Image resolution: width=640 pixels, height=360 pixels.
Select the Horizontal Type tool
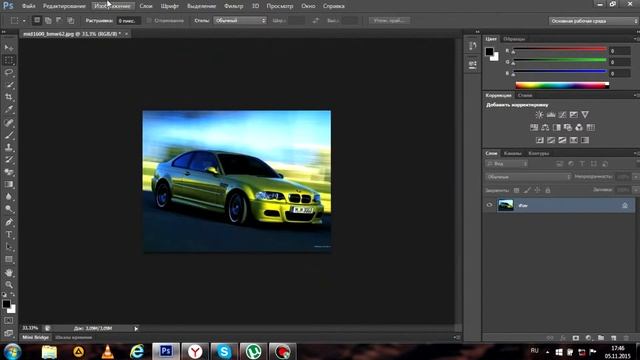point(9,235)
